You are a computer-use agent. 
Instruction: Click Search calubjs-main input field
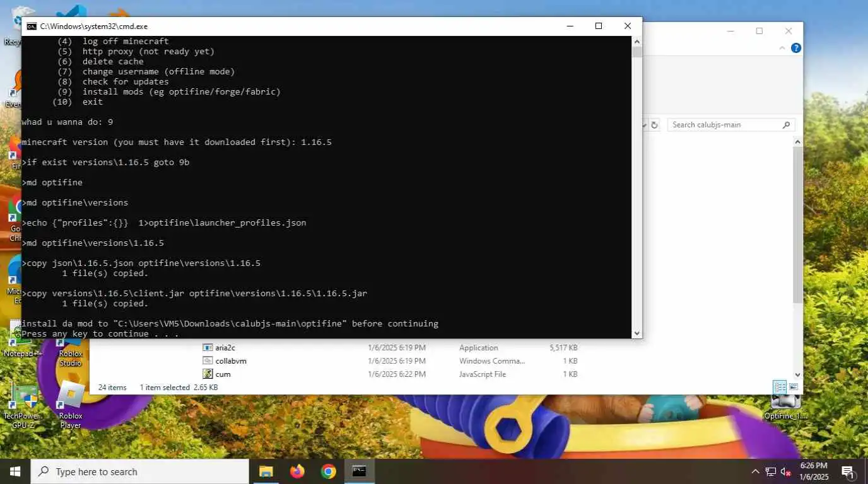pyautogui.click(x=725, y=125)
